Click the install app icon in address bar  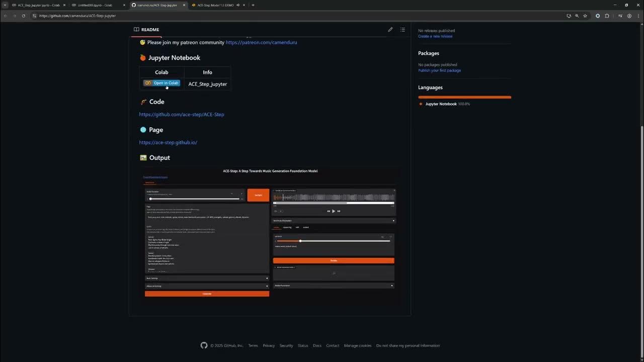(x=569, y=16)
